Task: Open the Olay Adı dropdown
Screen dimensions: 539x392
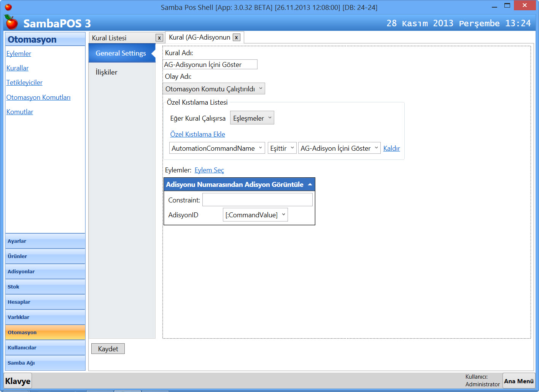Action: tap(214, 89)
